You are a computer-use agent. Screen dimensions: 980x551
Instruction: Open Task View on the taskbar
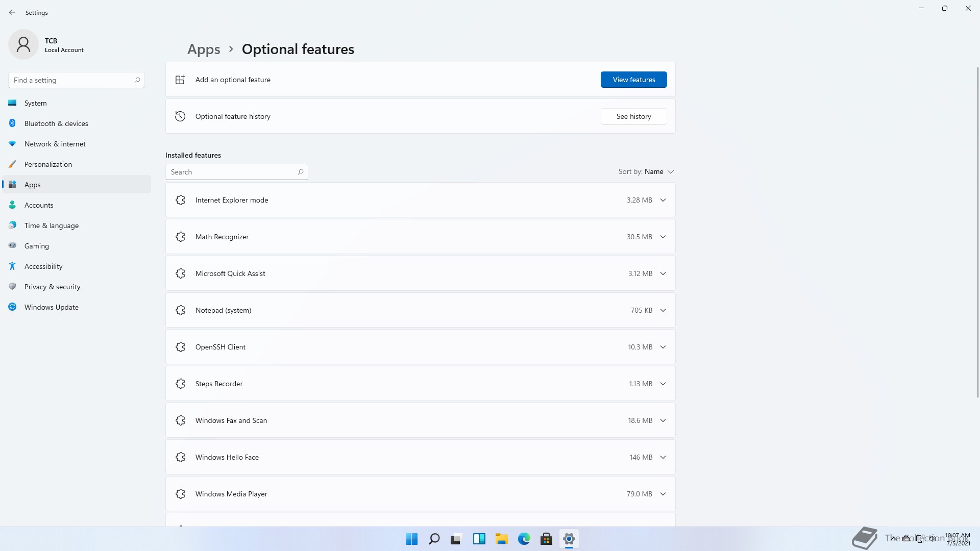(x=456, y=539)
